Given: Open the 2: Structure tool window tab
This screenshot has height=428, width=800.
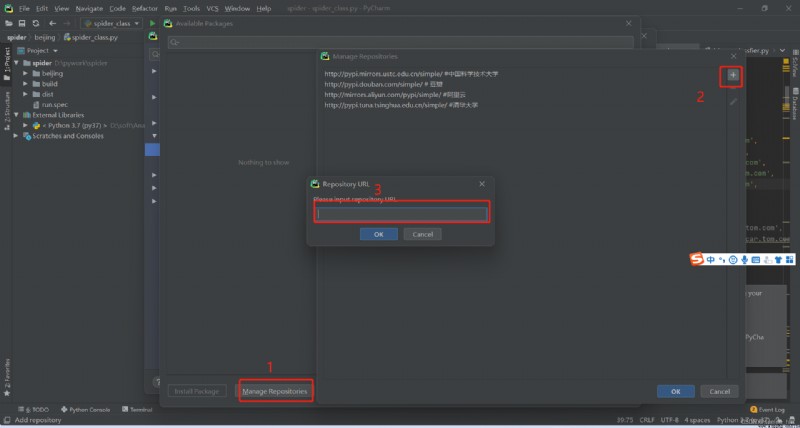Looking at the screenshot, I should pos(7,110).
